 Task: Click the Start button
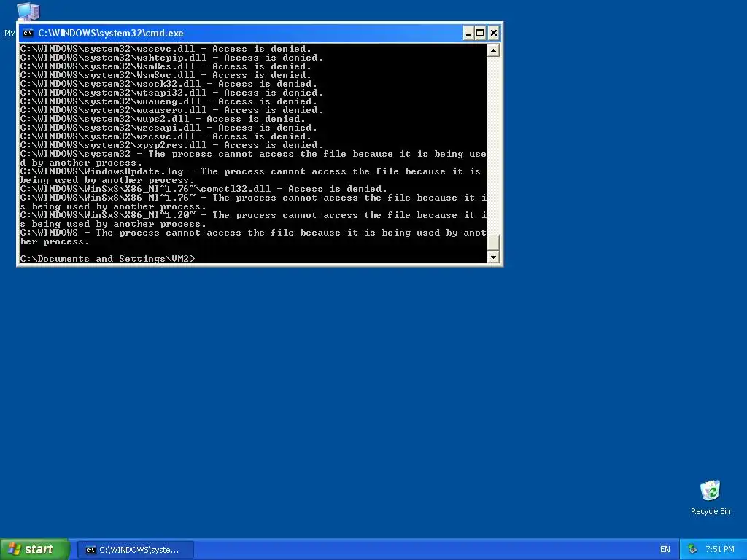[34, 549]
